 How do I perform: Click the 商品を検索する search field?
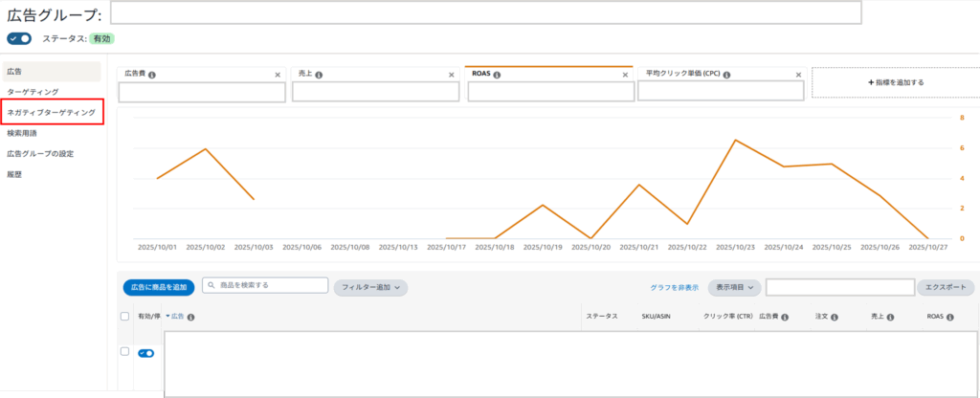265,285
